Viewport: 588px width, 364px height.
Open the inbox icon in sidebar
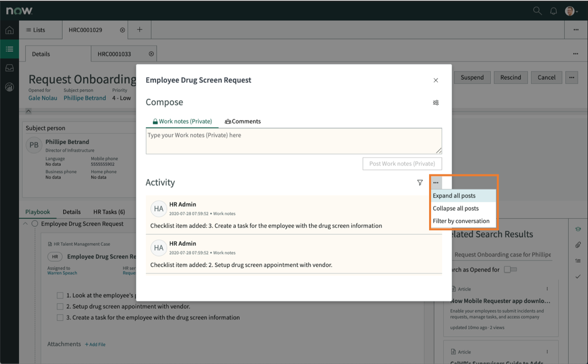tap(9, 68)
